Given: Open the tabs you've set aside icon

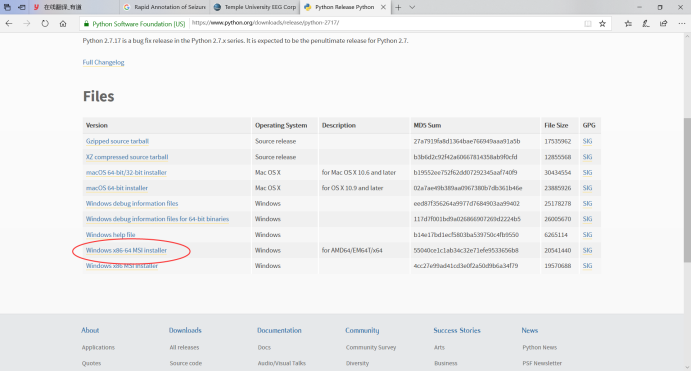Looking at the screenshot, I should coord(7,7).
